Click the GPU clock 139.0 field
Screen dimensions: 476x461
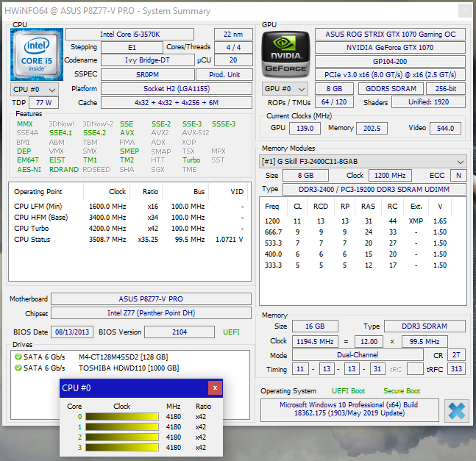pyautogui.click(x=305, y=129)
